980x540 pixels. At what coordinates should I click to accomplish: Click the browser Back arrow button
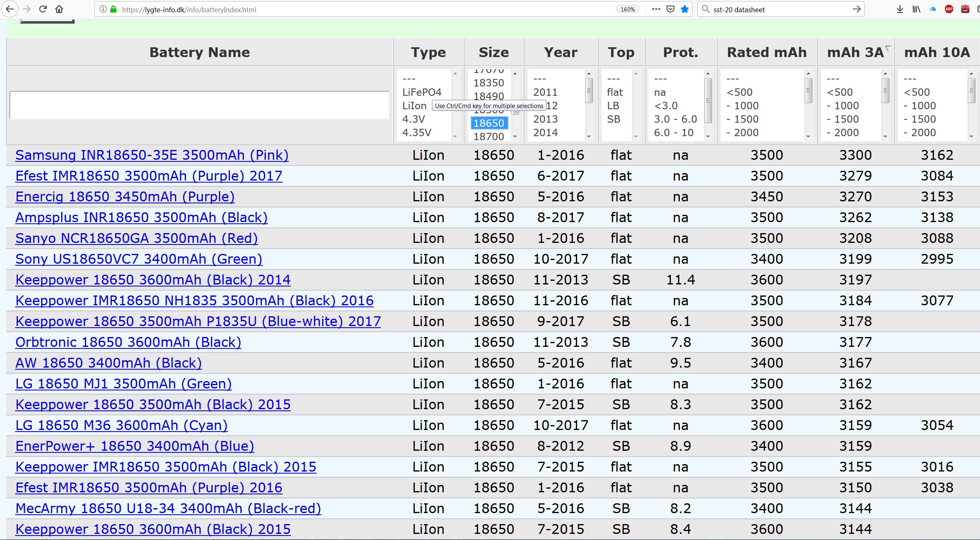[10, 9]
